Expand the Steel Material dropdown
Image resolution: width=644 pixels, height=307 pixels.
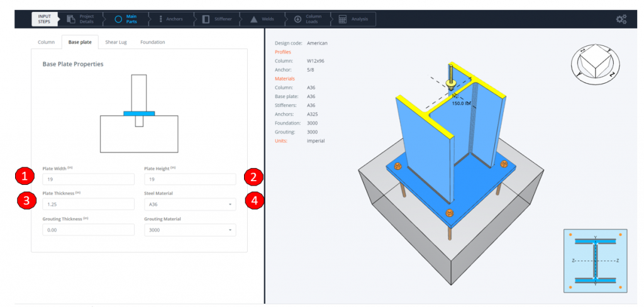point(189,204)
